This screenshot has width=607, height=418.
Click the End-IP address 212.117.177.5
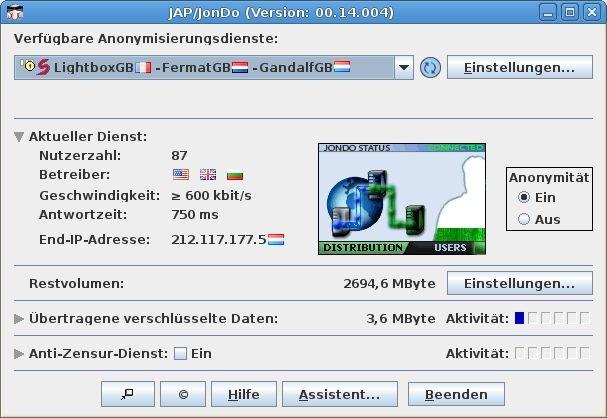(x=219, y=240)
